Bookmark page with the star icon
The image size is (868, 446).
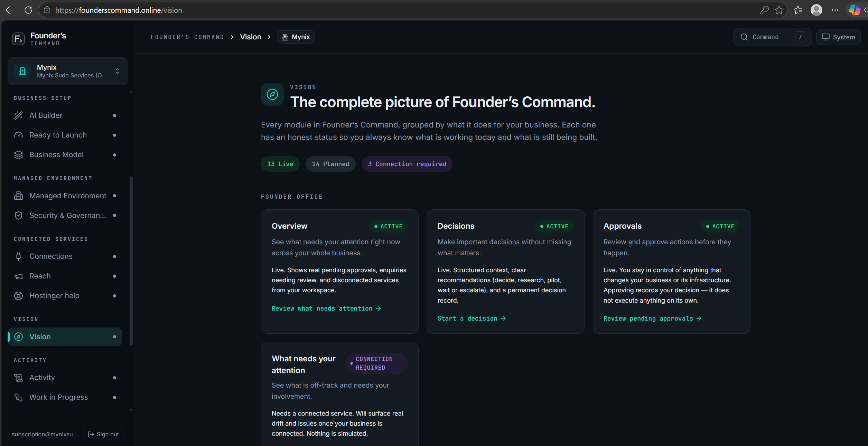779,10
